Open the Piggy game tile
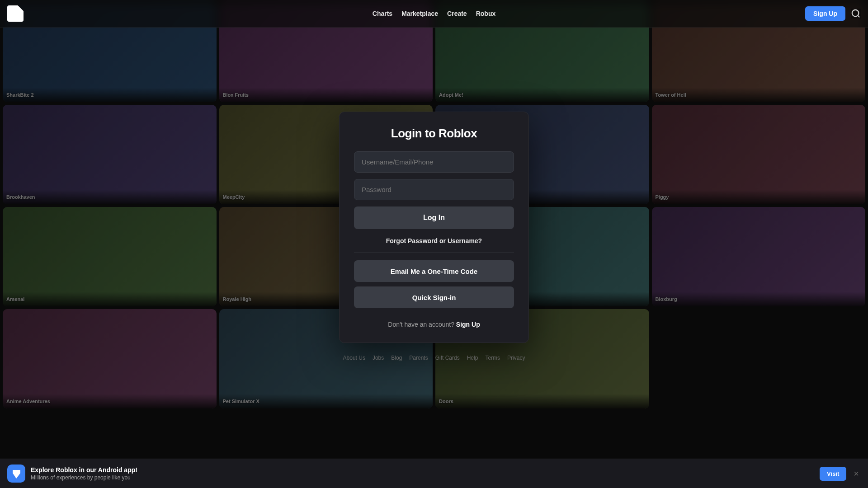 click(759, 155)
